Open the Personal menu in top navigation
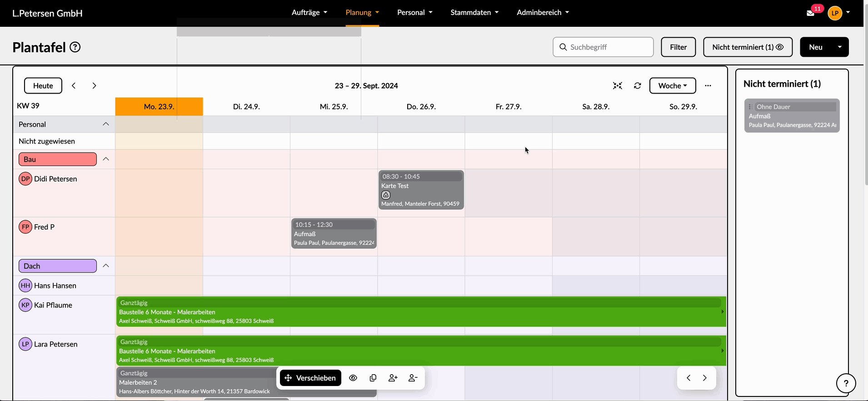The width and height of the screenshot is (868, 401). point(414,12)
